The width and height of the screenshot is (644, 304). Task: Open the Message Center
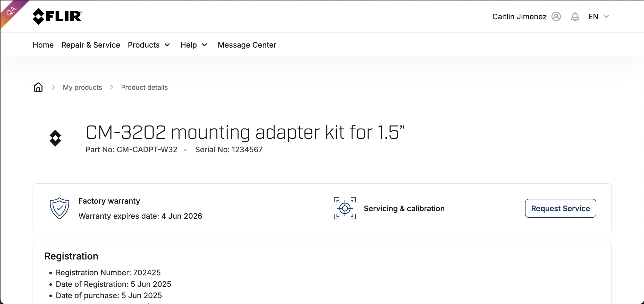tap(247, 45)
